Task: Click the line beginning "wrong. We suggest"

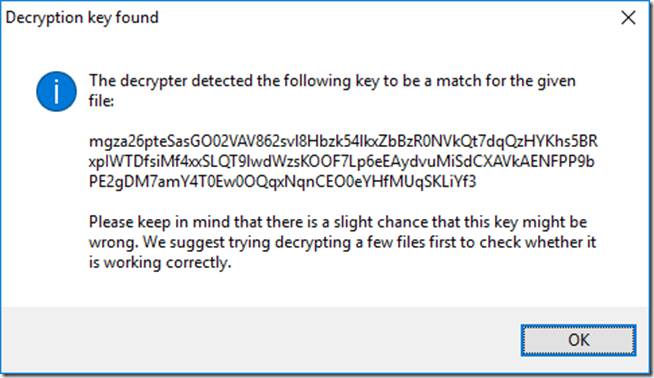Action: point(342,242)
